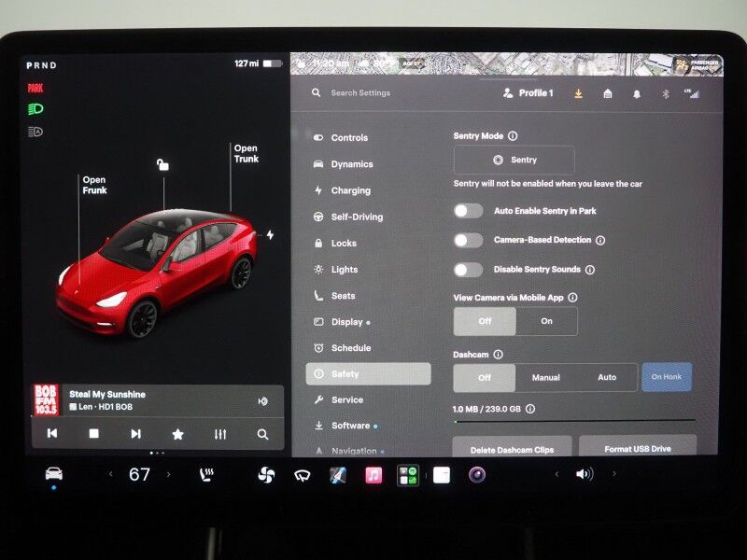Select the Safety settings menu

[368, 374]
